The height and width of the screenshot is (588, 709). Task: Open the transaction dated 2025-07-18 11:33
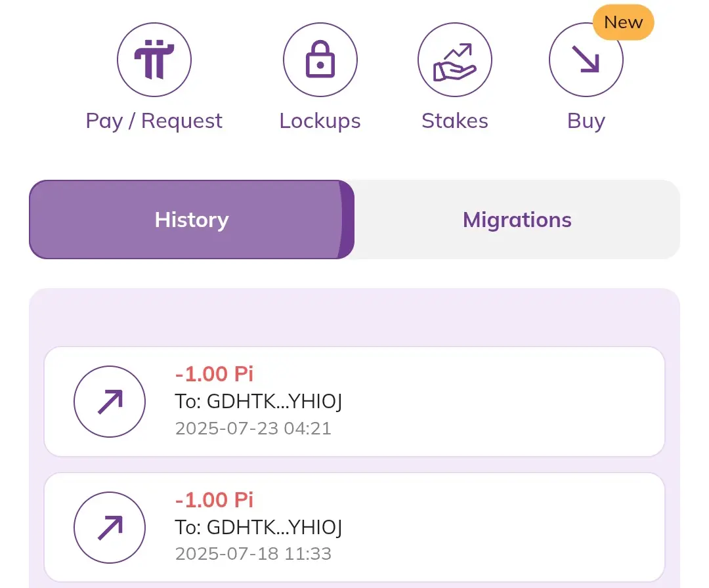click(x=354, y=528)
